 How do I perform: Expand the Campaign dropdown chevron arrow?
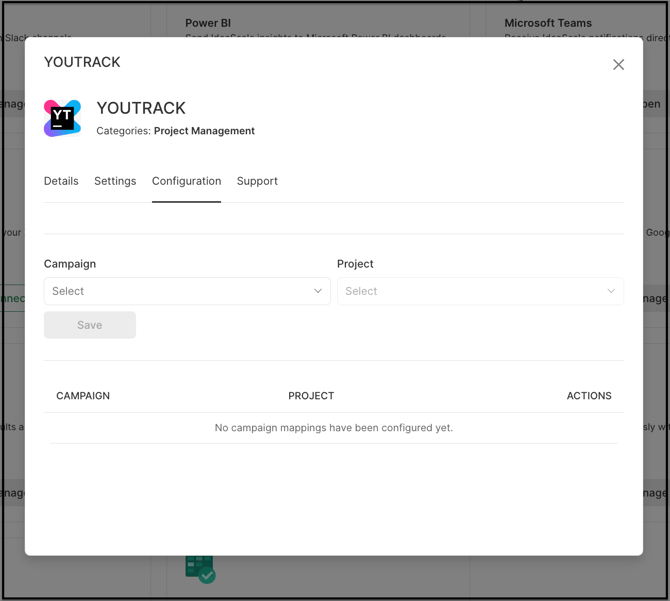[318, 291]
